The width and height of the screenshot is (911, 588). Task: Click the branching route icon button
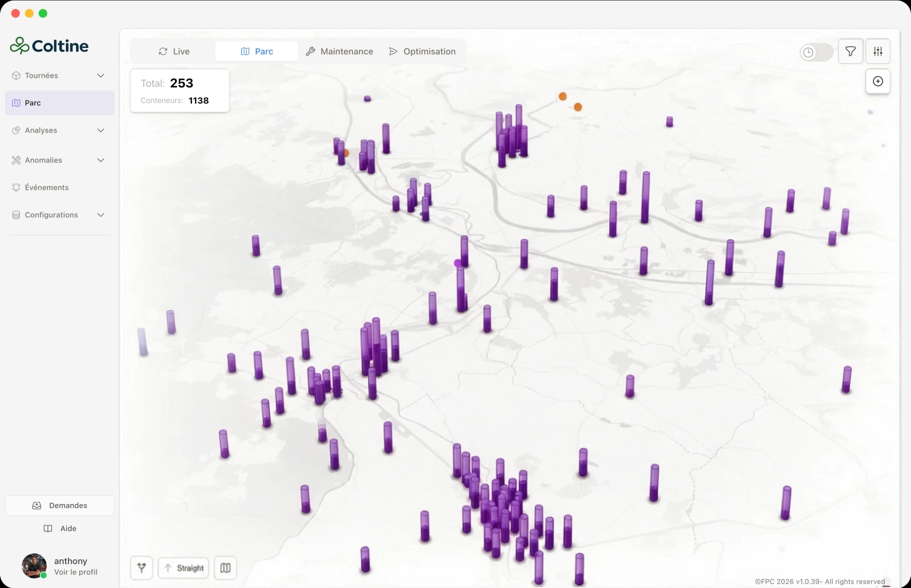pyautogui.click(x=141, y=568)
